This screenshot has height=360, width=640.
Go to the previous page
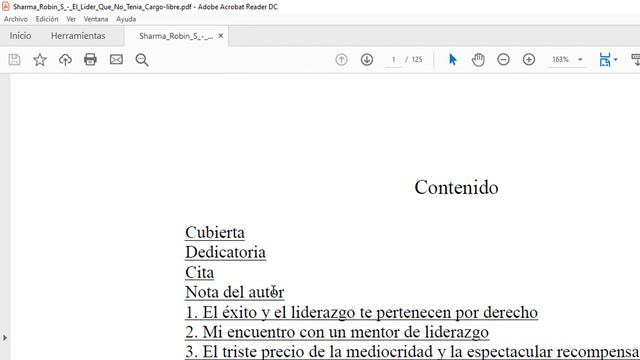(x=341, y=60)
